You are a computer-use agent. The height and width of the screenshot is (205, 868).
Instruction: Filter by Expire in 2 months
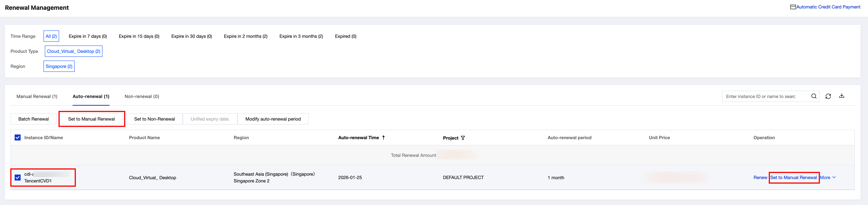(x=245, y=36)
